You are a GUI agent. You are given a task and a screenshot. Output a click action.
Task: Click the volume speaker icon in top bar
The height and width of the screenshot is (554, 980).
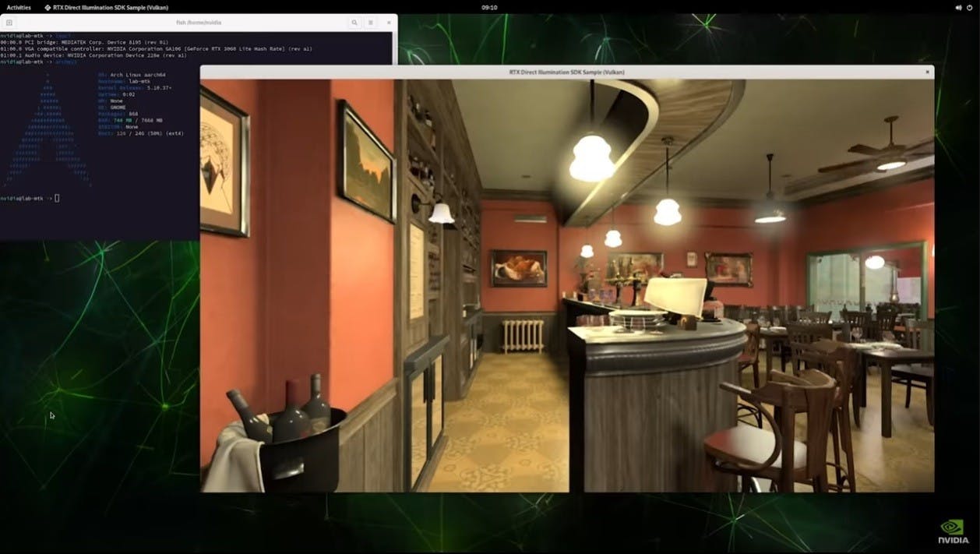(x=958, y=7)
